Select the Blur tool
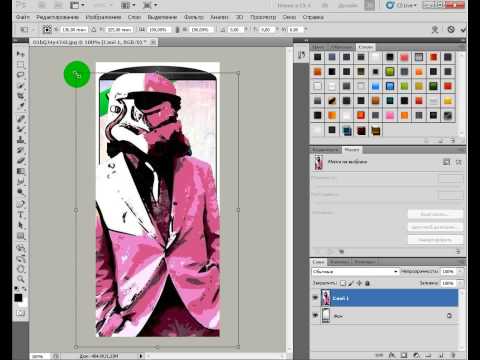 (20, 182)
